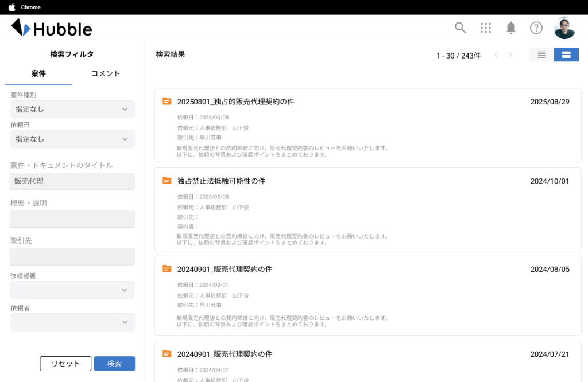This screenshot has width=588, height=382.
Task: Switch to the コメント tab
Action: pyautogui.click(x=106, y=73)
